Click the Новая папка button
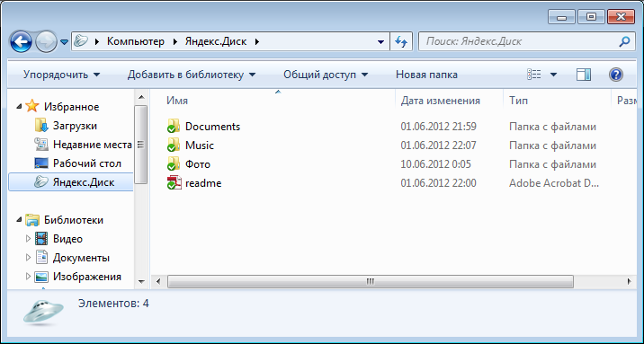This screenshot has height=344, width=644. point(426,75)
